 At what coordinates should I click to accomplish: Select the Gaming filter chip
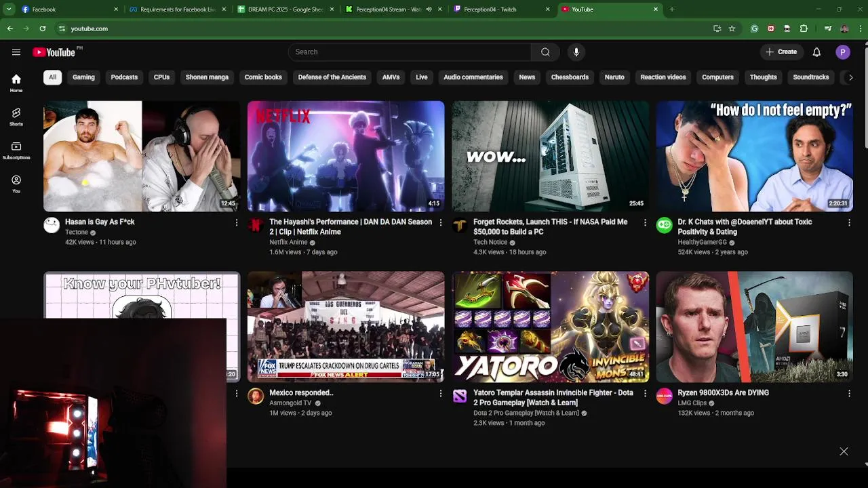click(x=83, y=77)
